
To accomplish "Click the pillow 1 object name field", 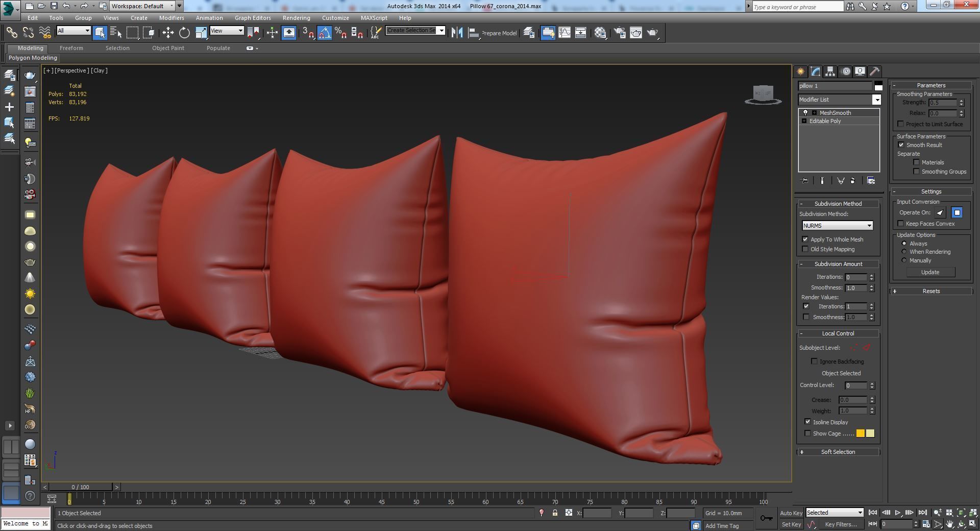I will [x=835, y=86].
